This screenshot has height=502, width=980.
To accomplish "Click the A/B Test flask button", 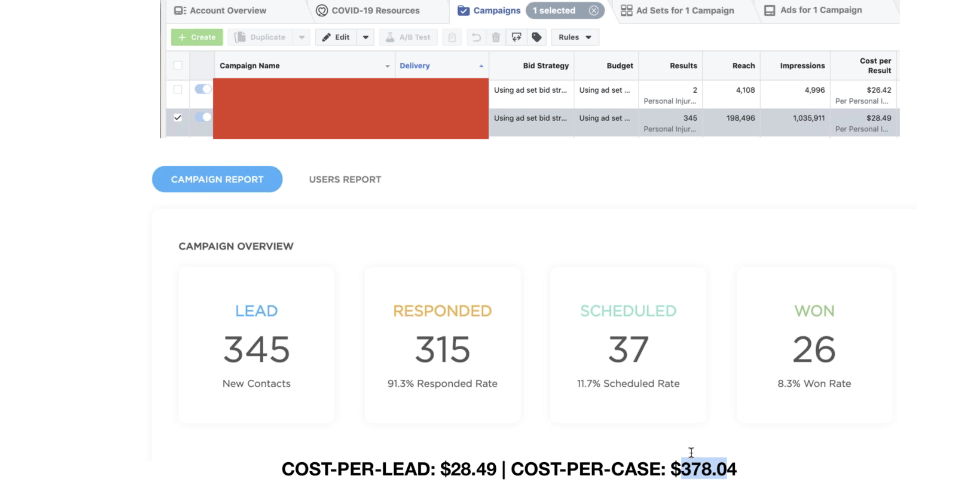I will tap(408, 37).
